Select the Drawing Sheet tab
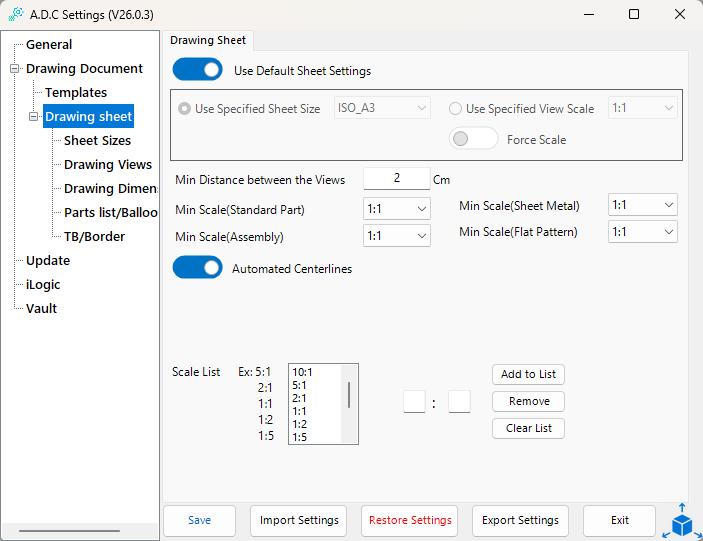The height and width of the screenshot is (541, 703). [207, 40]
